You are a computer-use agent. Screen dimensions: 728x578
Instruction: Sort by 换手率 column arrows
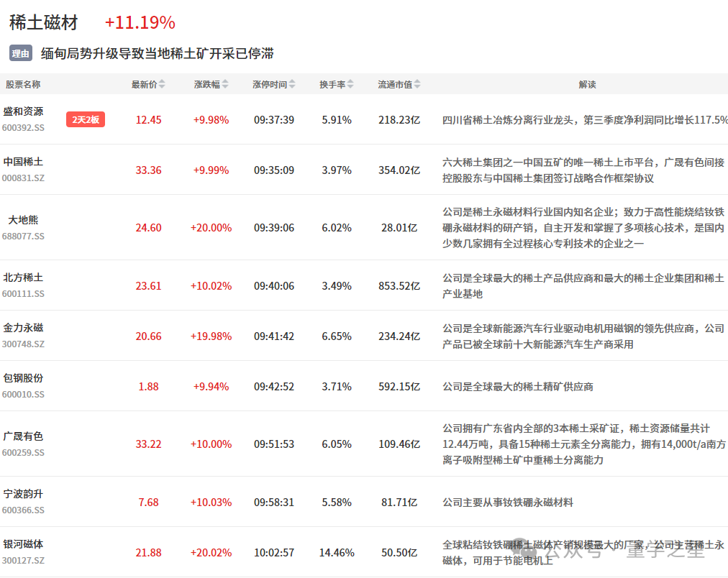[350, 84]
